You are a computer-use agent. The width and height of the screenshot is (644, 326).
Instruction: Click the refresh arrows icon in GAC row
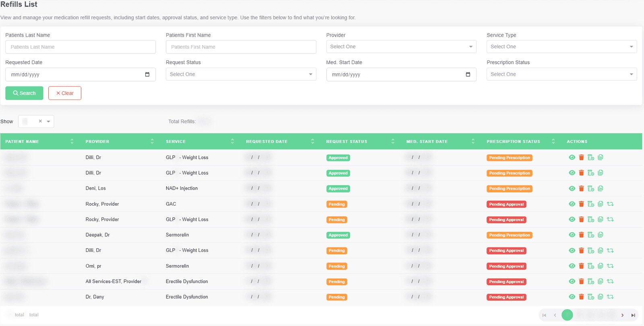pos(610,204)
